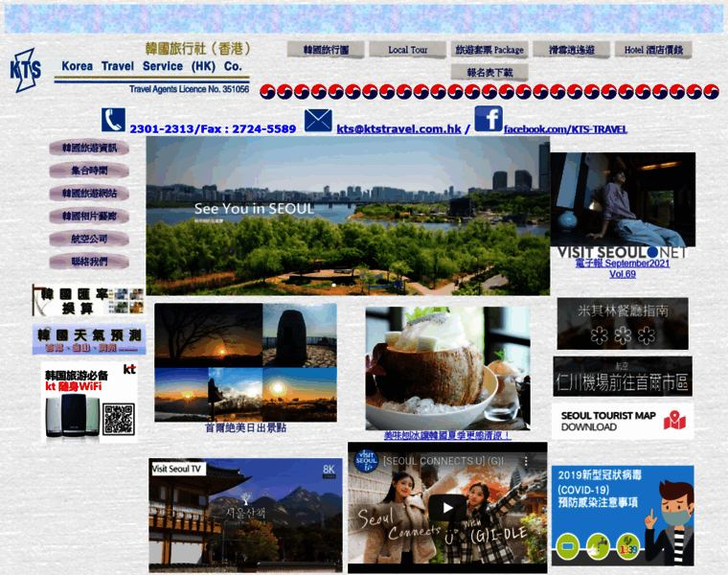Select 韓國旅遊資訊 sidebar button

(x=89, y=149)
